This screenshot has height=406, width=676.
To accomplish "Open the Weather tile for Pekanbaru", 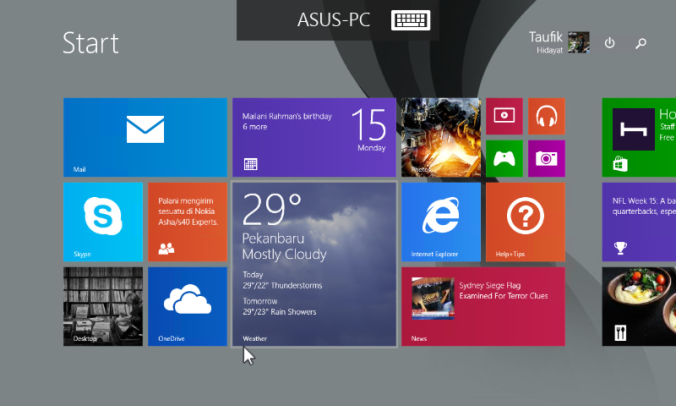I will 314,264.
